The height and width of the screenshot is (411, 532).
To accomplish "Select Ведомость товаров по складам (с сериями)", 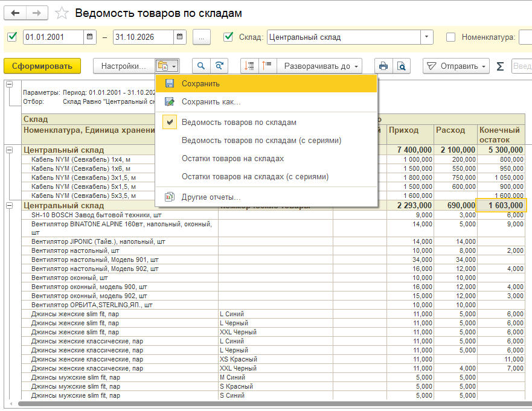I will (266, 141).
